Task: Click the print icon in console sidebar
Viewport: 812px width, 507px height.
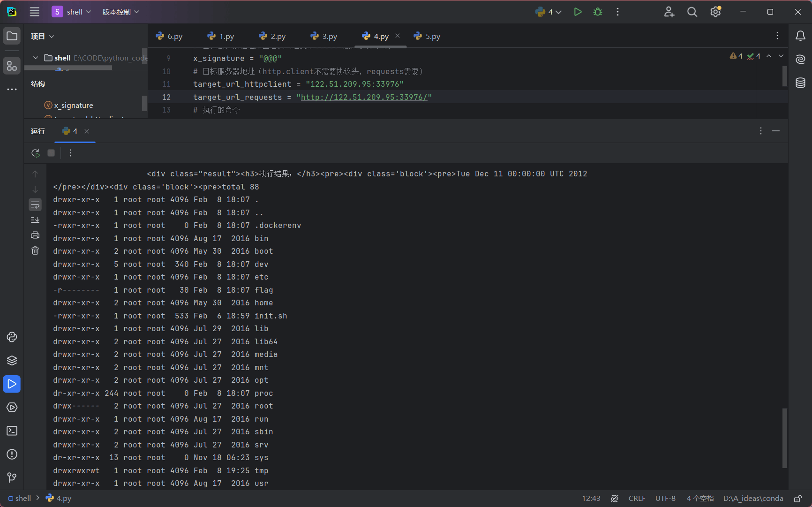Action: click(35, 235)
